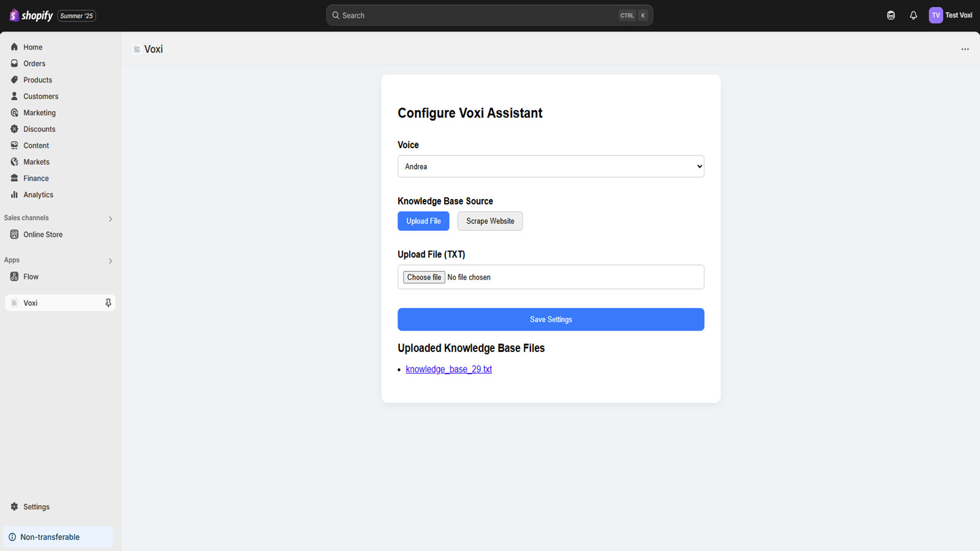Unpin Voxi using the pin icon
980x551 pixels.
tap(108, 303)
